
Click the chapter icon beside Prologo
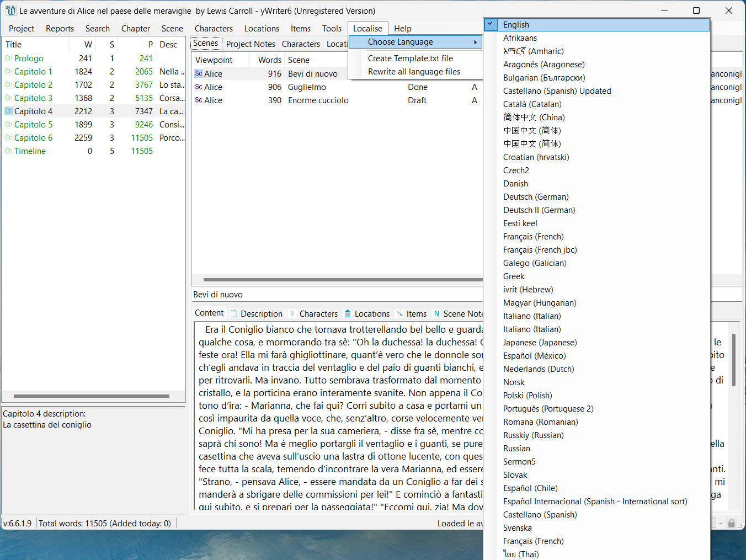click(9, 58)
